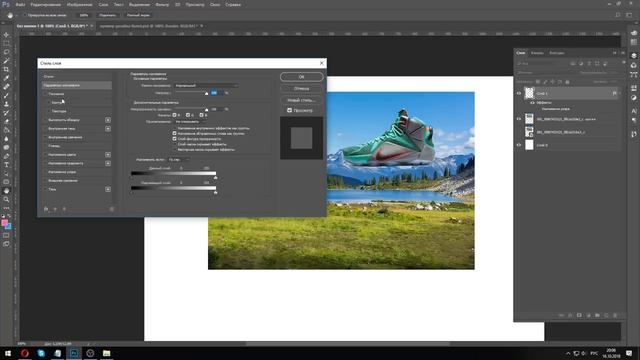Click the trash icon in Layer Style dialog
Screen dimensions: 640x360
click(111, 209)
